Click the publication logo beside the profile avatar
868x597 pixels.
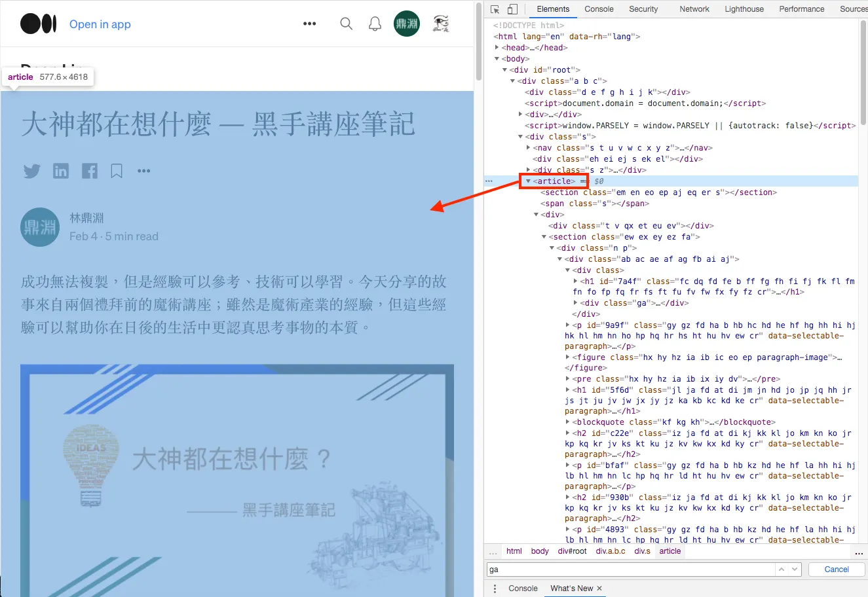click(x=441, y=24)
